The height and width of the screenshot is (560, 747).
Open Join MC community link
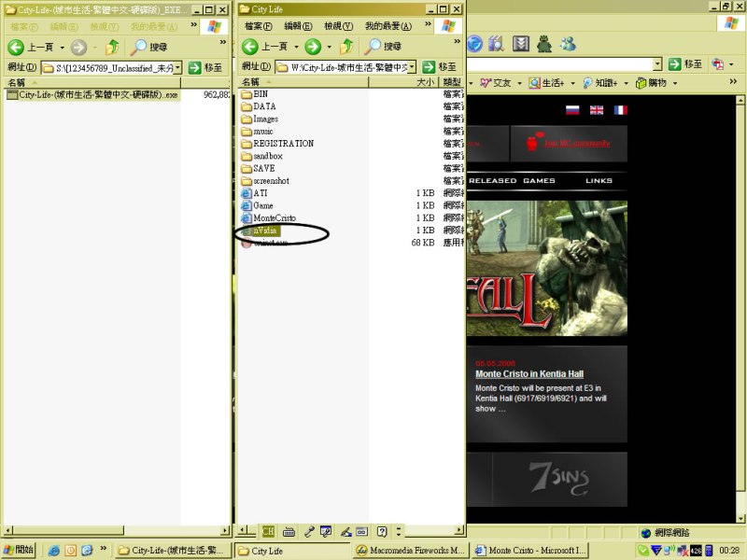576,143
